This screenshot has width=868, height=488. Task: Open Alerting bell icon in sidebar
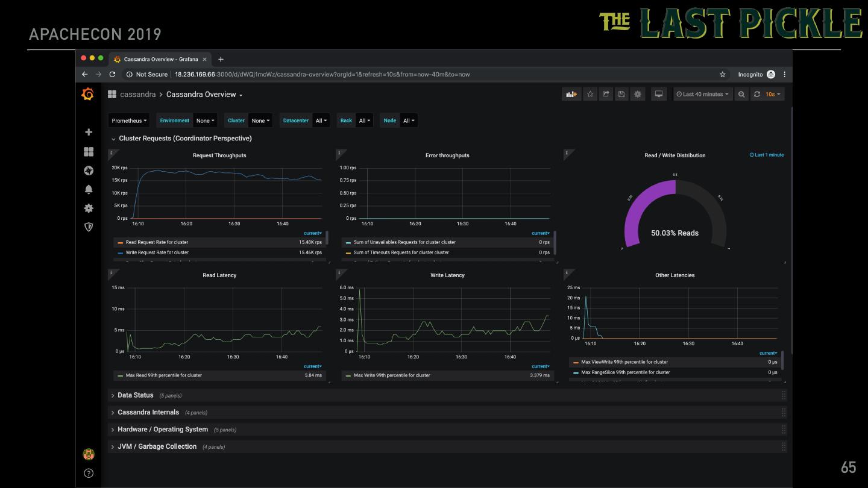tap(89, 189)
